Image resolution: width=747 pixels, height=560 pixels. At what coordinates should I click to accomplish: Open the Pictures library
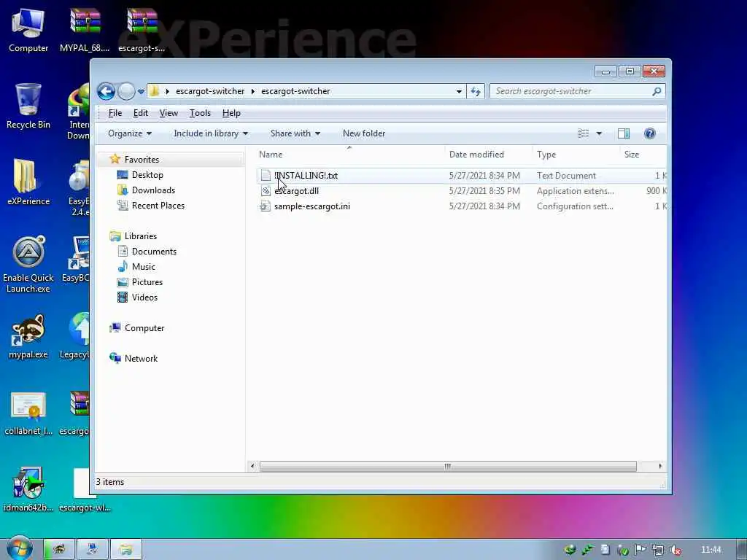pyautogui.click(x=147, y=282)
